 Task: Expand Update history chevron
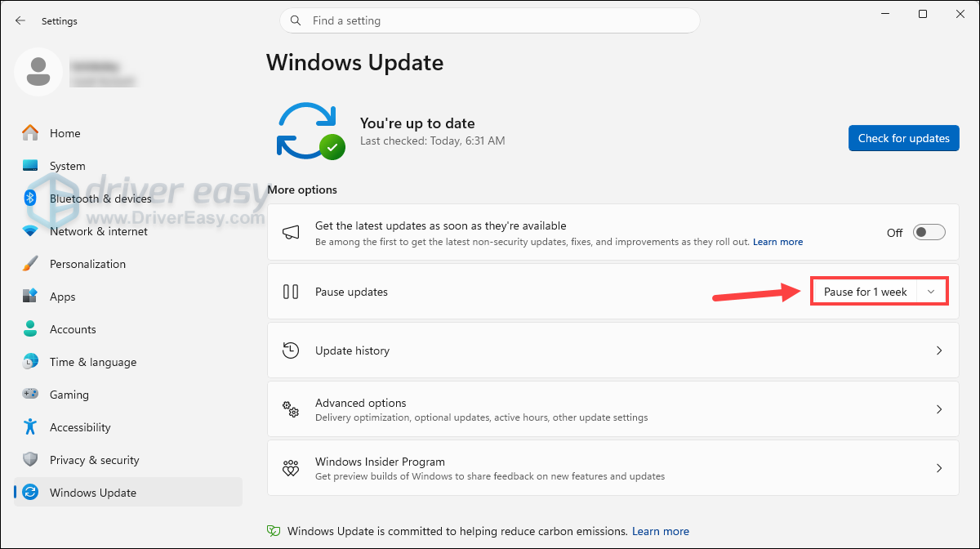tap(939, 350)
